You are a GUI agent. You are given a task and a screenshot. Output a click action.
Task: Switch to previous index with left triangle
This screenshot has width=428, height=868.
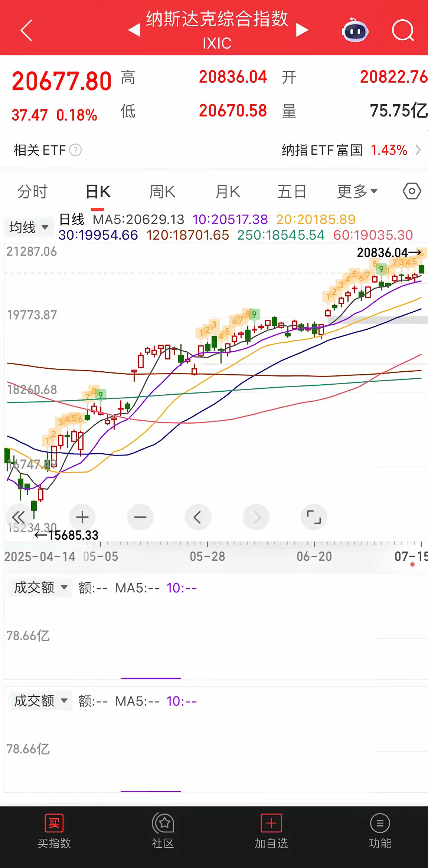[x=134, y=30]
